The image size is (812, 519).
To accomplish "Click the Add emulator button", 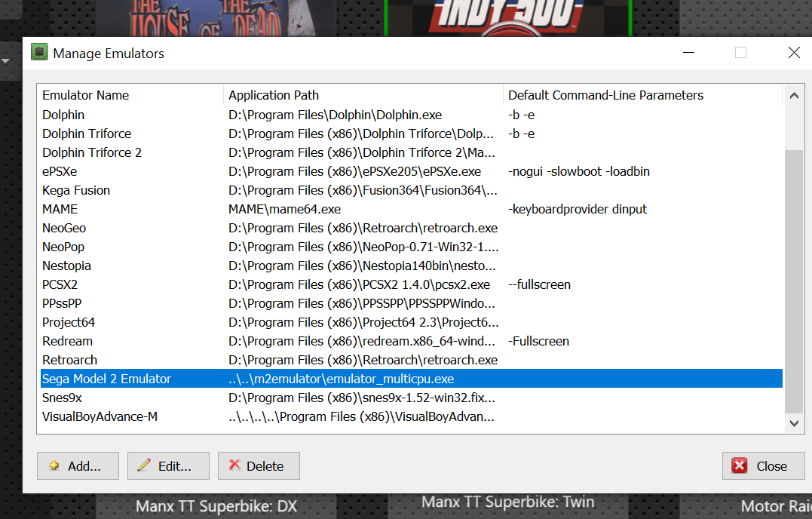I will (78, 465).
